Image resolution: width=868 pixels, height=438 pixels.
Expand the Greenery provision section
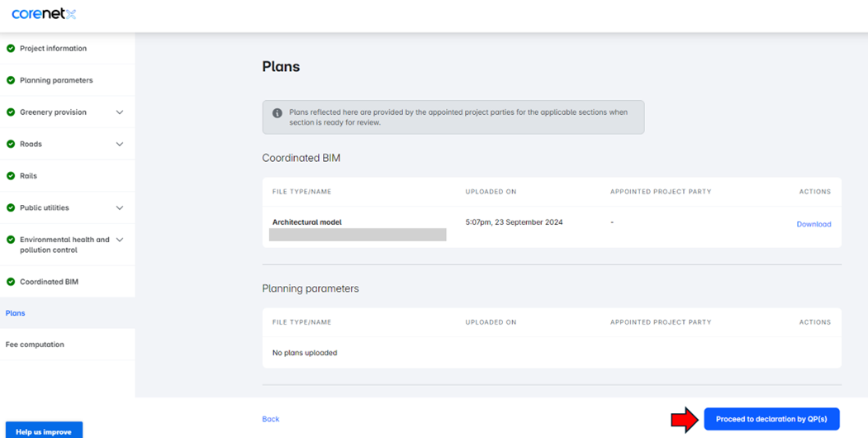pos(120,112)
